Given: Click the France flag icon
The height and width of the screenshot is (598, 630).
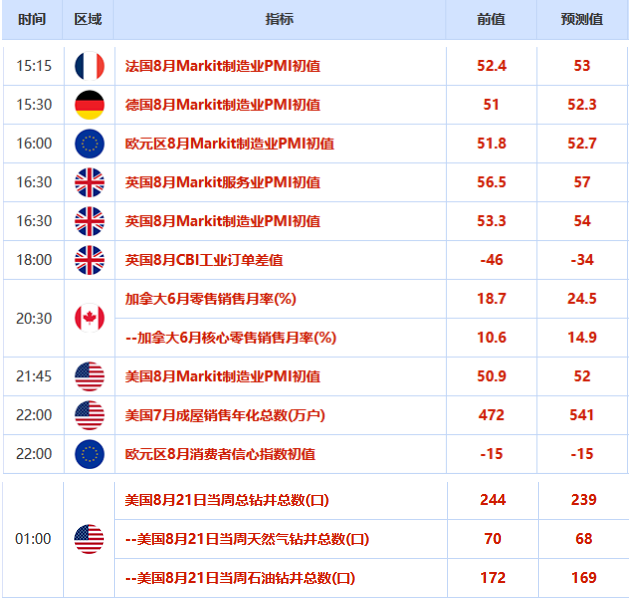Looking at the screenshot, I should click(x=89, y=66).
